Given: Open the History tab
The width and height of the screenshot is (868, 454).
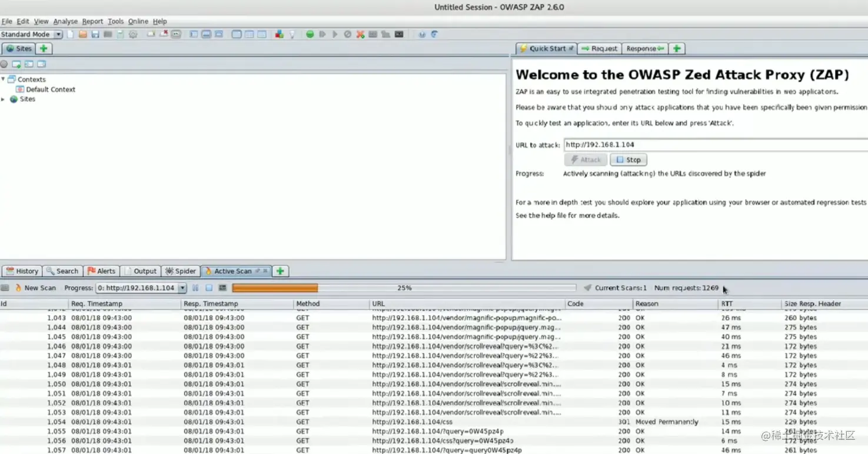Looking at the screenshot, I should 22,271.
